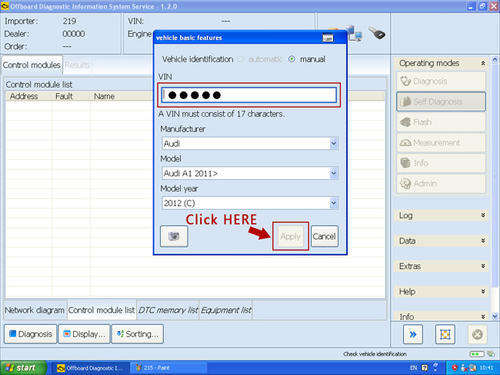Open the Equipment list tab
Viewport: 500px width, 375px height.
226,310
